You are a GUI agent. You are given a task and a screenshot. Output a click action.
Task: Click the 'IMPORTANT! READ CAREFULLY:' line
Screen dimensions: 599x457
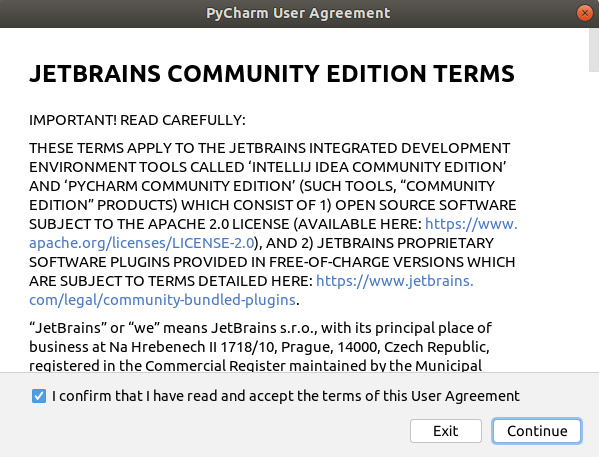137,120
